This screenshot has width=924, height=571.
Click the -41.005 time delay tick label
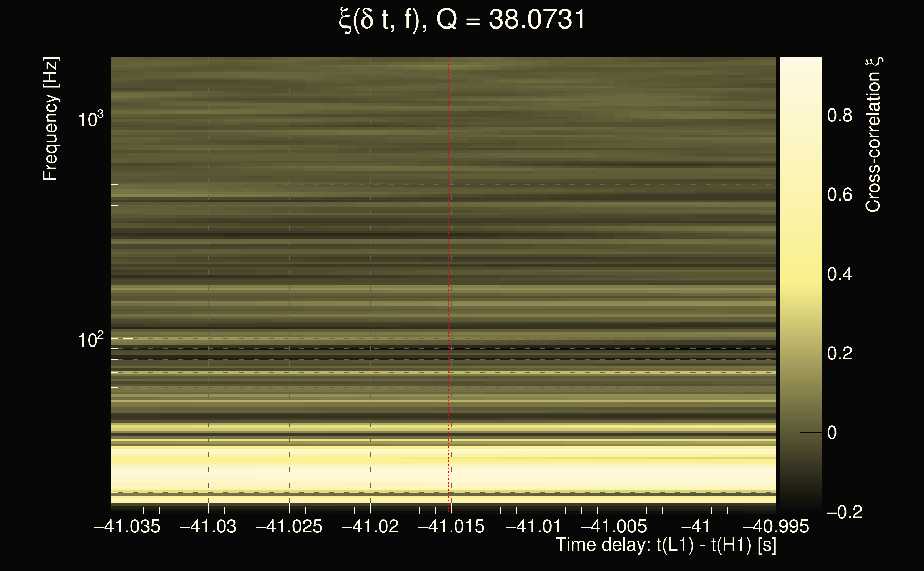(613, 526)
